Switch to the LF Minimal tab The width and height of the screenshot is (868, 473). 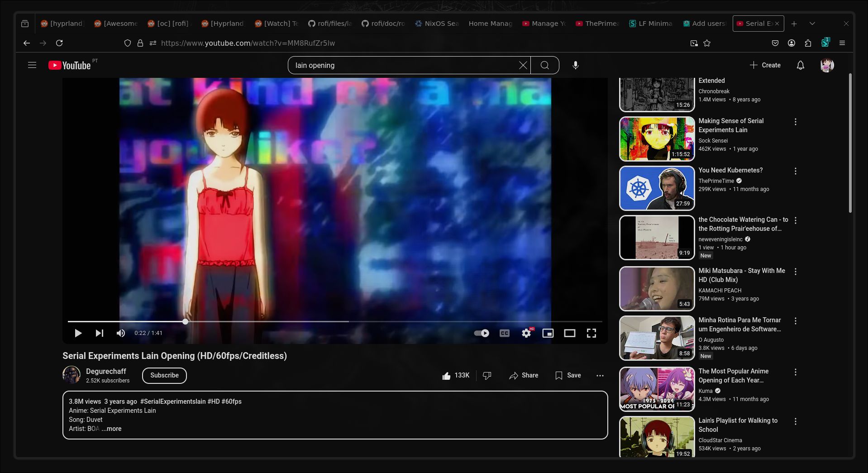click(651, 24)
